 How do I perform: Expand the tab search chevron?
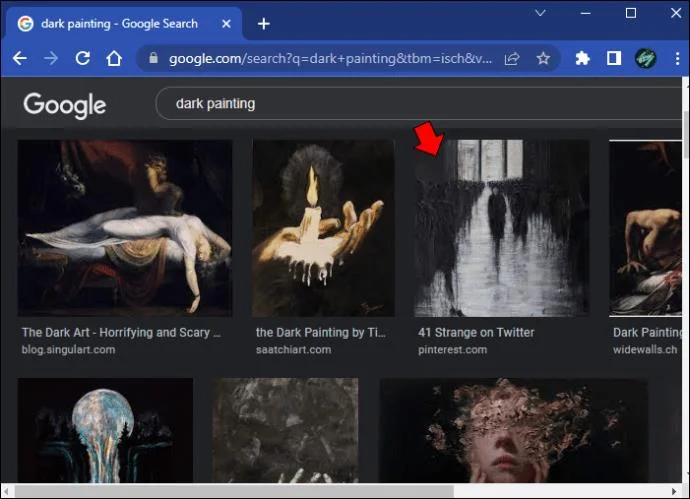click(x=540, y=13)
